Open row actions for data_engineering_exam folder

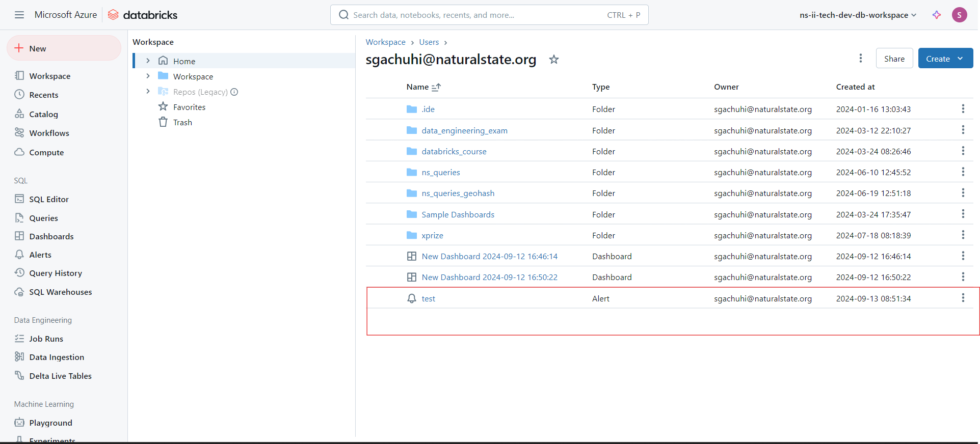coord(963,130)
